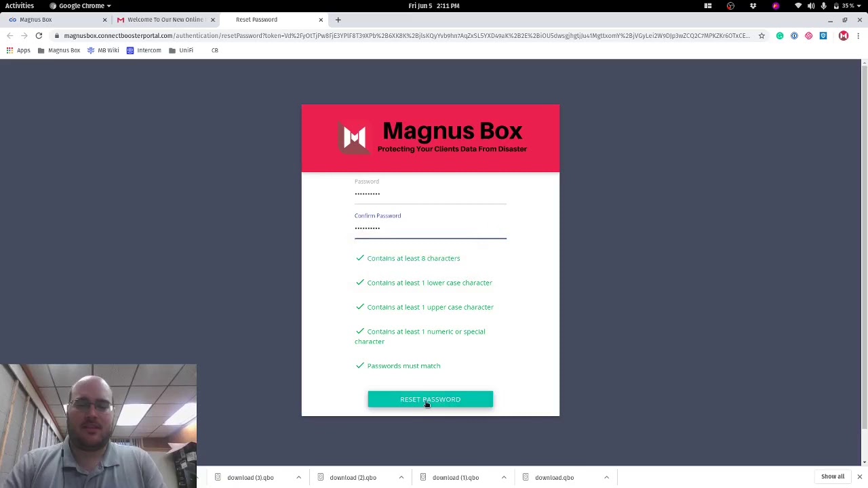Click 'Contains at least 1 lower case character' text
This screenshot has width=868, height=488.
[430, 283]
